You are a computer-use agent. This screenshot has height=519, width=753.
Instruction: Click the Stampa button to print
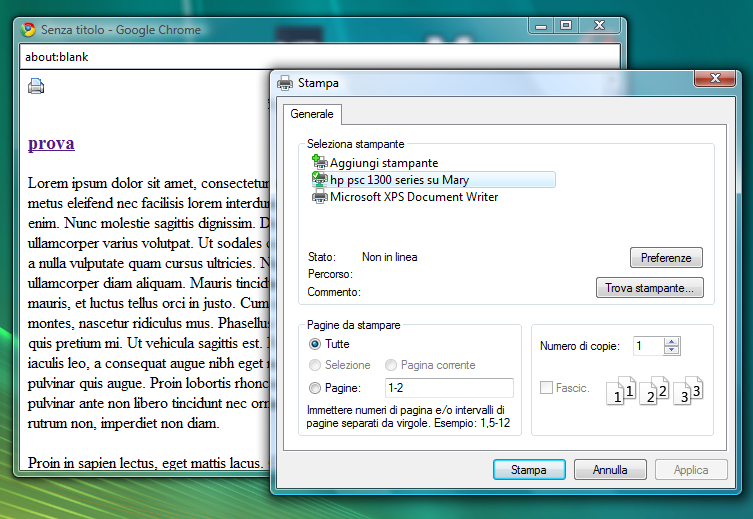point(529,470)
